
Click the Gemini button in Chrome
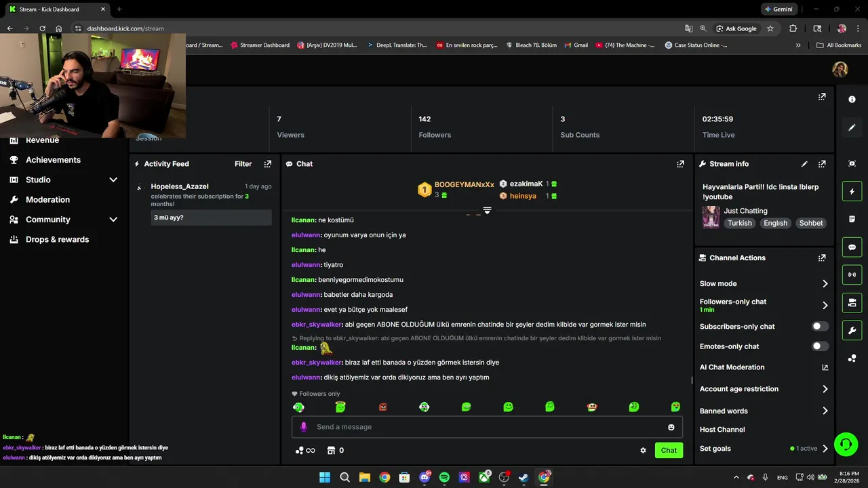[x=778, y=9]
